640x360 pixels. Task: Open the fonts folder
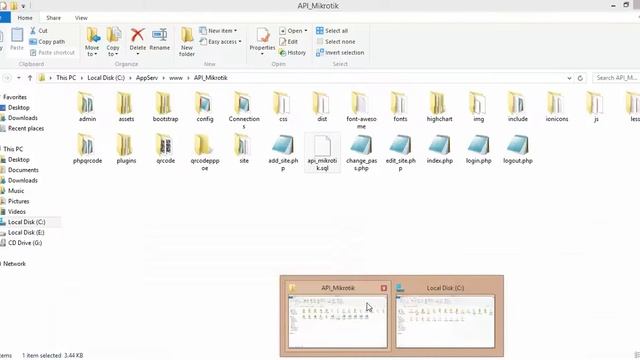point(400,107)
